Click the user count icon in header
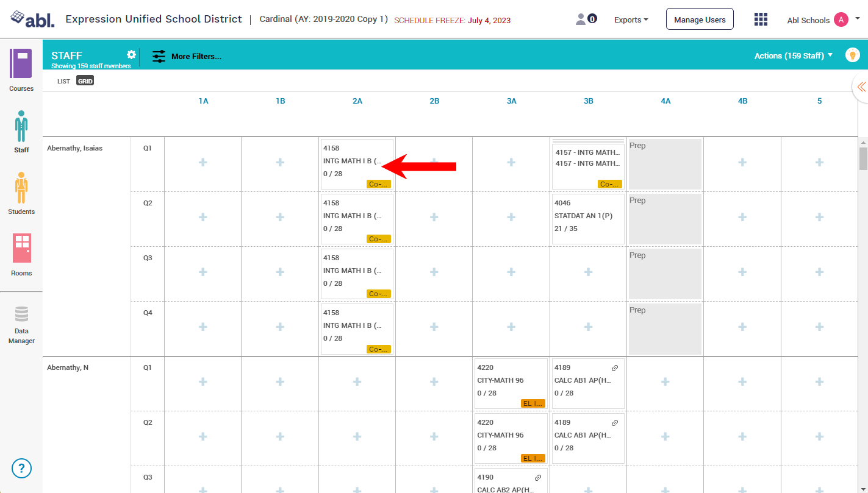The image size is (868, 493). coord(586,20)
